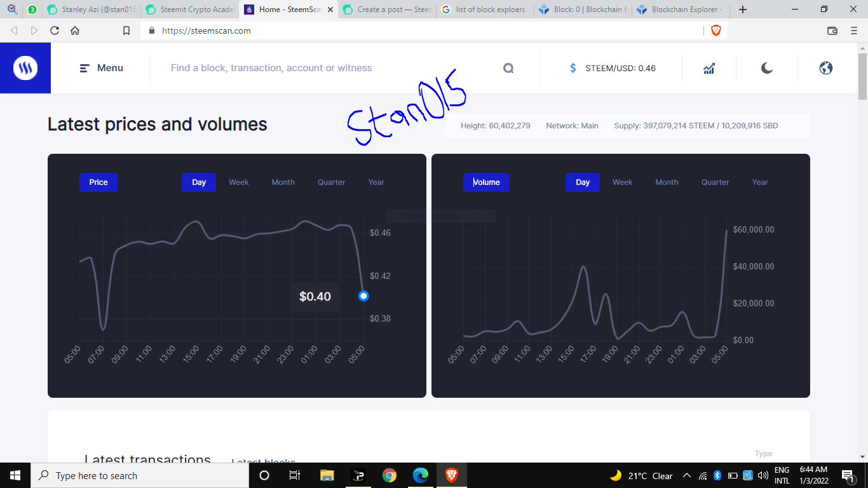Click the Brave browser taskbar icon

pos(452,475)
